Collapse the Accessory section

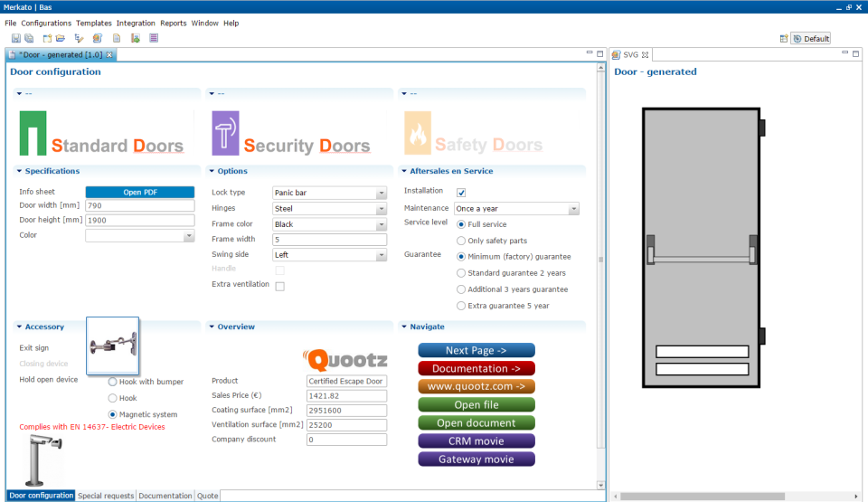19,327
